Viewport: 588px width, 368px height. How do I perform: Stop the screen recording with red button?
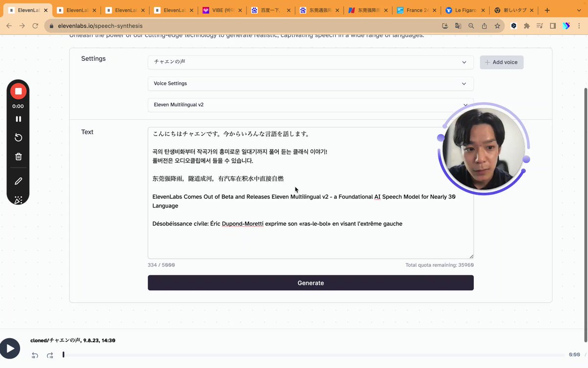[18, 91]
